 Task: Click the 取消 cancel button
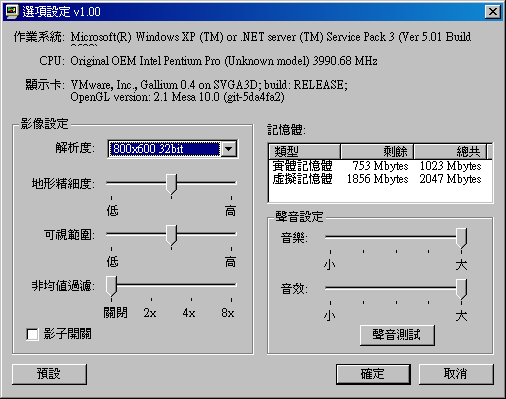(x=456, y=374)
